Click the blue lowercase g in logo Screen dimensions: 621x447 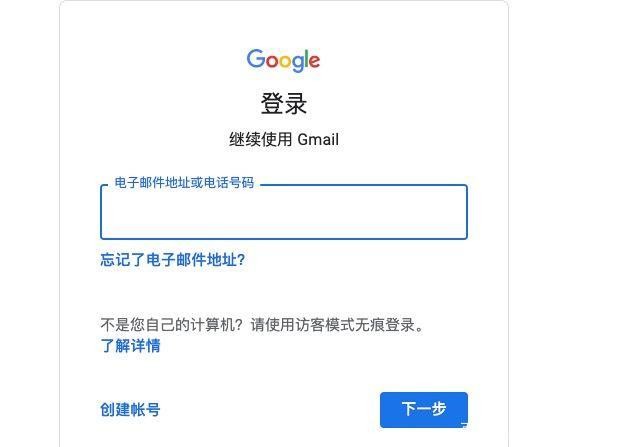pyautogui.click(x=297, y=64)
